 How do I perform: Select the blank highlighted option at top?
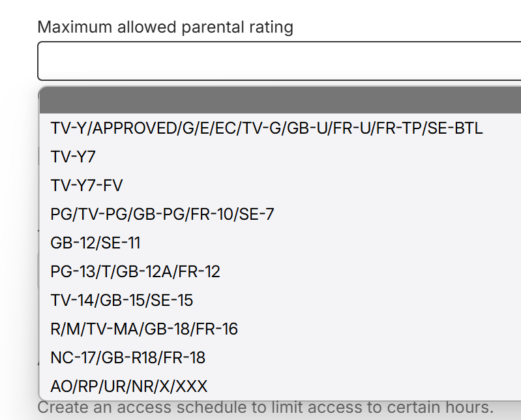click(280, 101)
